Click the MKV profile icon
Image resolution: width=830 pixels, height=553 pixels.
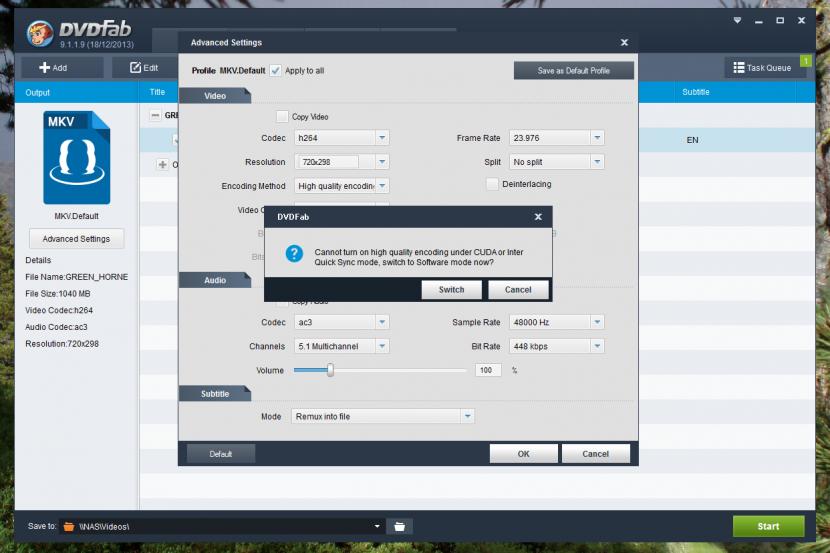pos(77,157)
